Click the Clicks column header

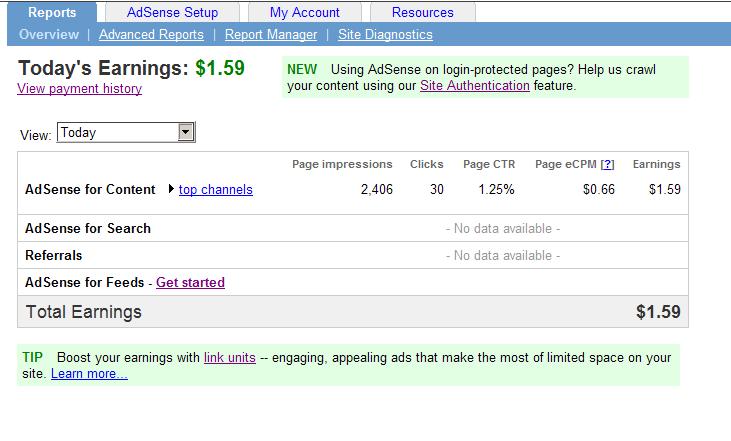[427, 164]
